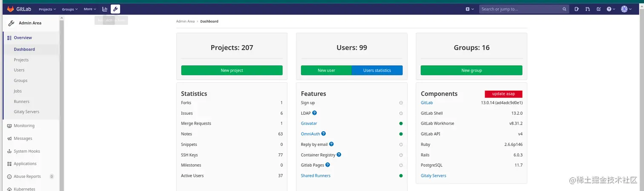Viewport: 644px width, 191px height.
Task: Click the New project button
Action: point(232,70)
